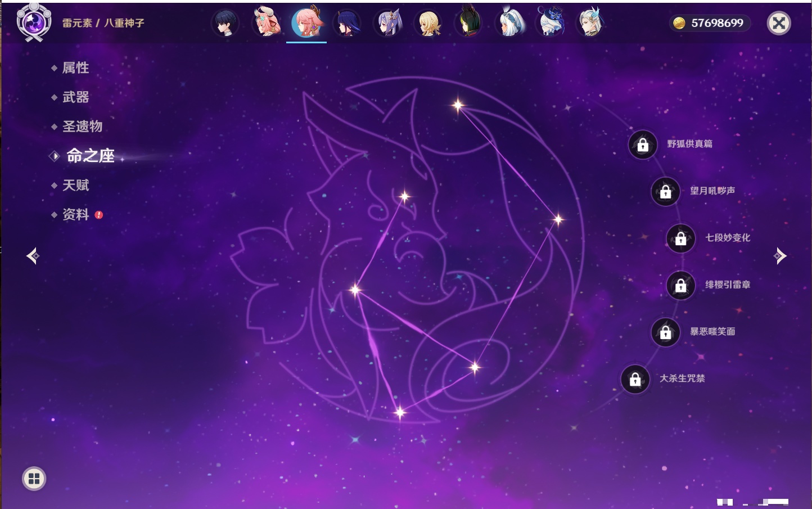Screen dimensions: 812x509
Task: Click the Electro element emblem icon
Action: tap(34, 22)
